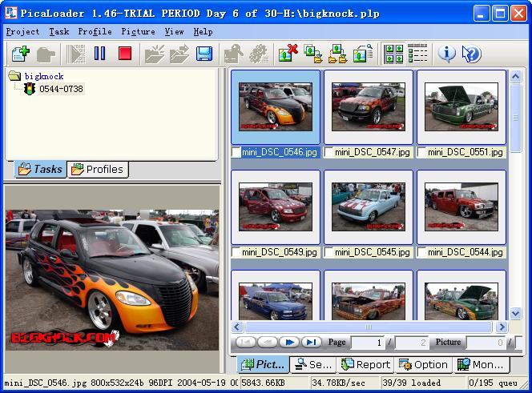Go to the next page of thumbnails
Viewport: 532px width, 393px height.
pyautogui.click(x=289, y=343)
